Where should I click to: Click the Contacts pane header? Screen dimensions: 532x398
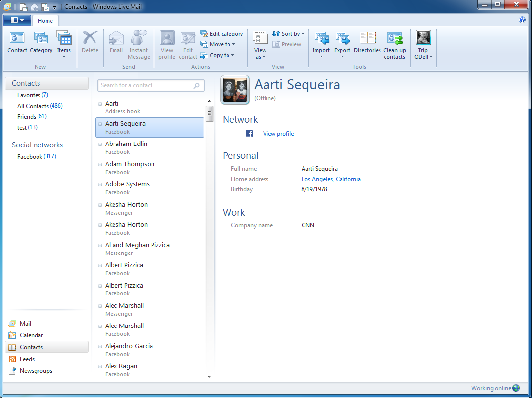[x=47, y=83]
